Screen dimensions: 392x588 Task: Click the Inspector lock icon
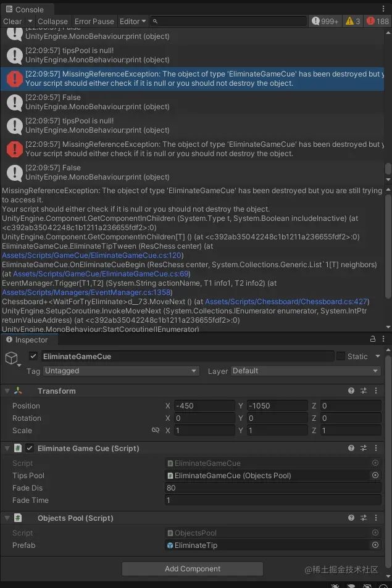click(x=372, y=339)
